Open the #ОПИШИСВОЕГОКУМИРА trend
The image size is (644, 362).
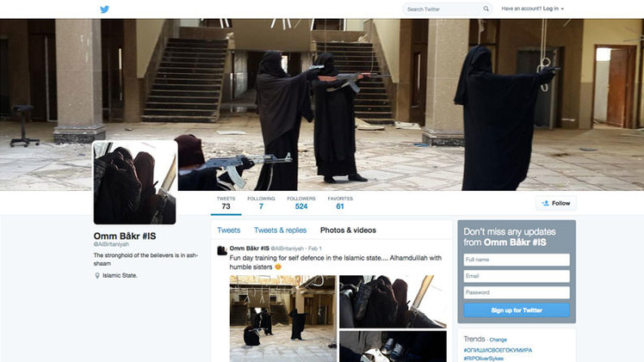tap(498, 350)
